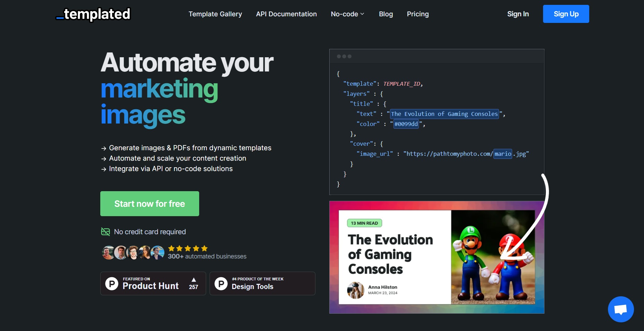Click the date 'MARCH 23, 2024'

(x=383, y=293)
